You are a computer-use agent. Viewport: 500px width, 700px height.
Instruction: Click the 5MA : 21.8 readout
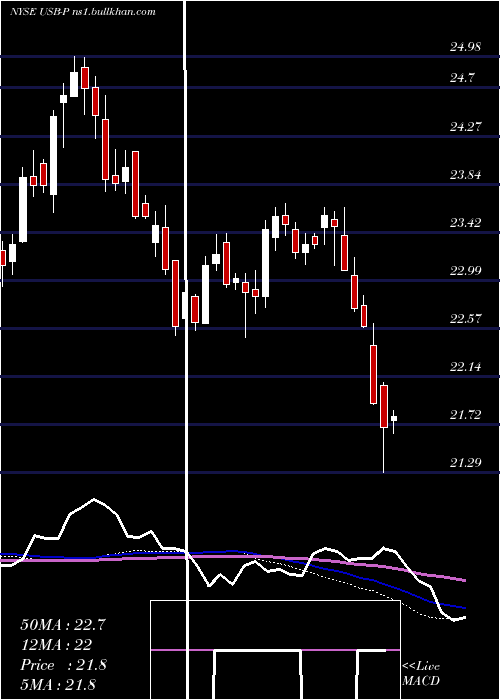click(x=58, y=685)
